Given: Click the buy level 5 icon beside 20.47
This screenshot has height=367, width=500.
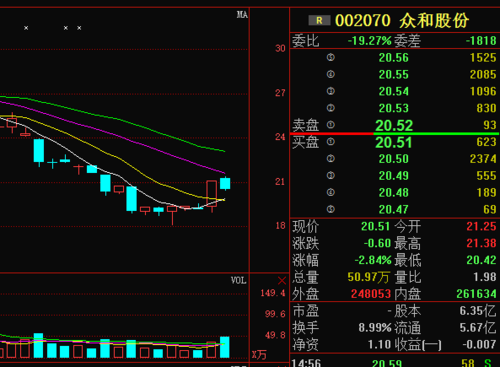Looking at the screenshot, I should pyautogui.click(x=330, y=209).
